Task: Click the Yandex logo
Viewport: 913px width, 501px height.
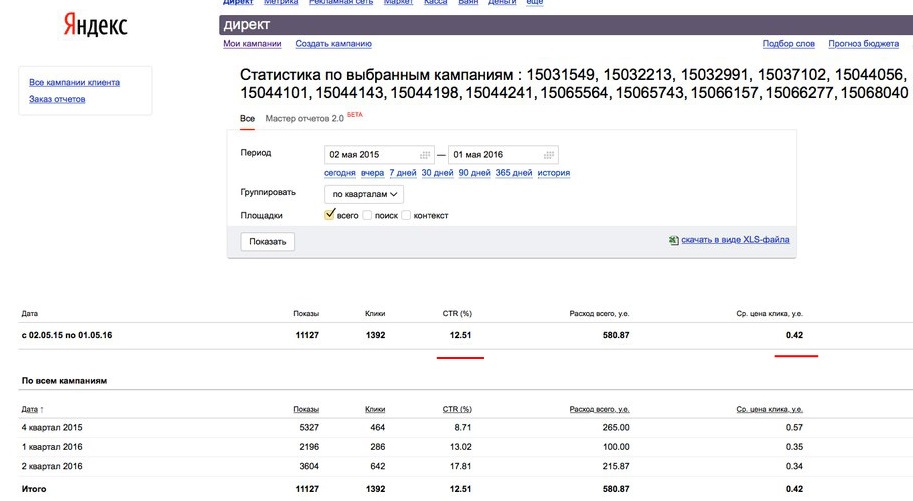Action: [x=95, y=25]
